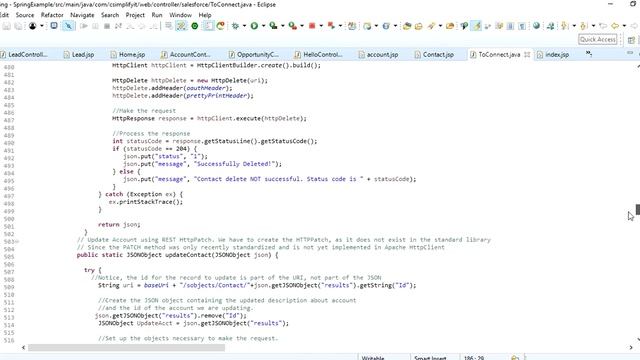
Task: Click the red stop server icon
Action: pyautogui.click(x=312, y=26)
